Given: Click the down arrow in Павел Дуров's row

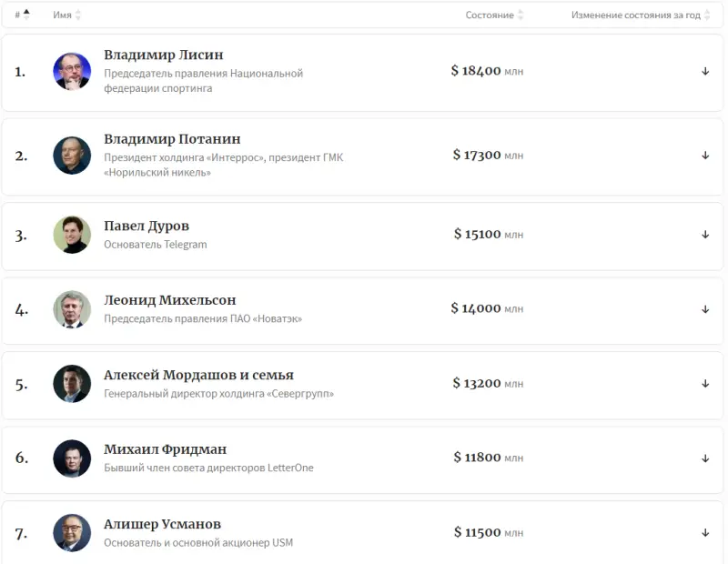Looking at the screenshot, I should [705, 235].
